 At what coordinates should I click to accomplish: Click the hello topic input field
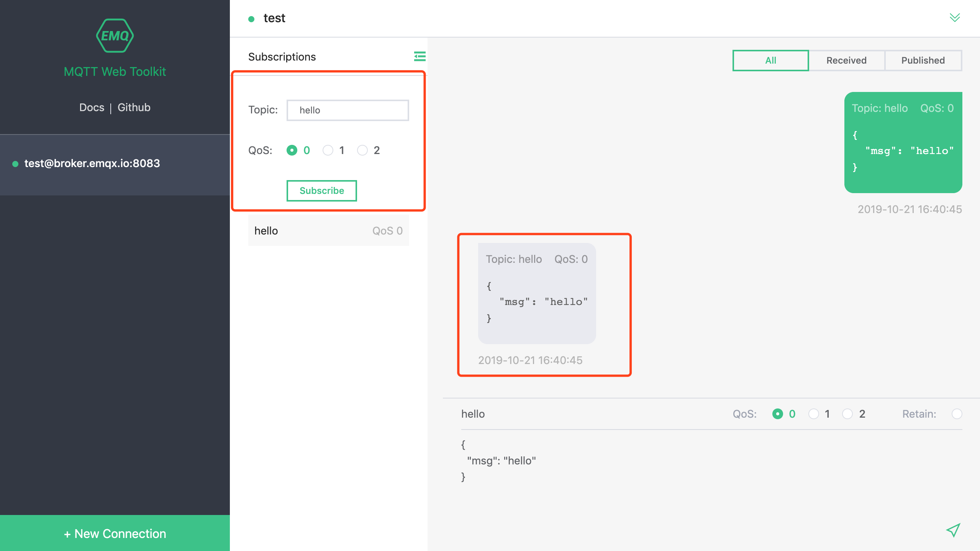pyautogui.click(x=348, y=110)
